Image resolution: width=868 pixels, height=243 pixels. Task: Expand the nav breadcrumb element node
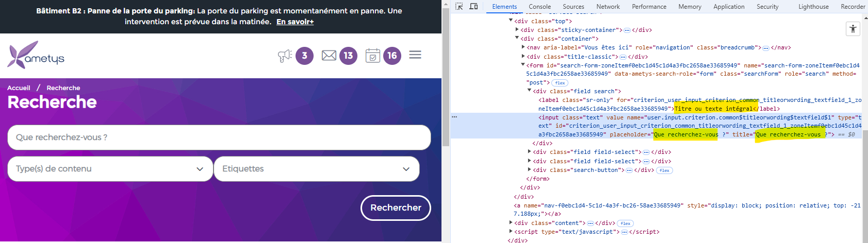523,47
